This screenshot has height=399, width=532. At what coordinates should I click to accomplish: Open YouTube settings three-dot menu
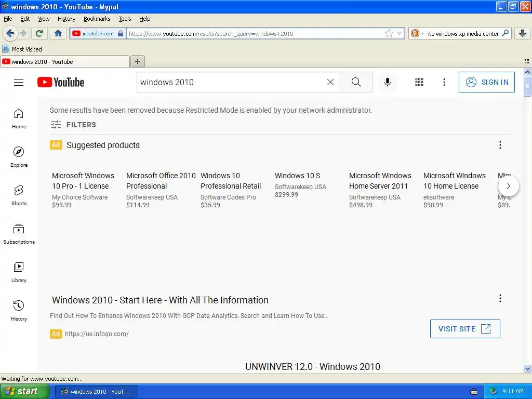point(444,82)
